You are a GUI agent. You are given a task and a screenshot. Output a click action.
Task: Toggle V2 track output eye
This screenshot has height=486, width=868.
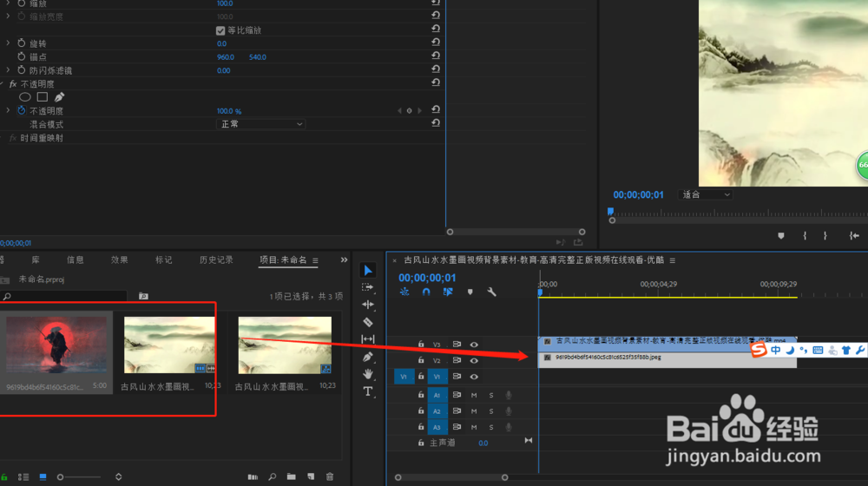pos(474,360)
